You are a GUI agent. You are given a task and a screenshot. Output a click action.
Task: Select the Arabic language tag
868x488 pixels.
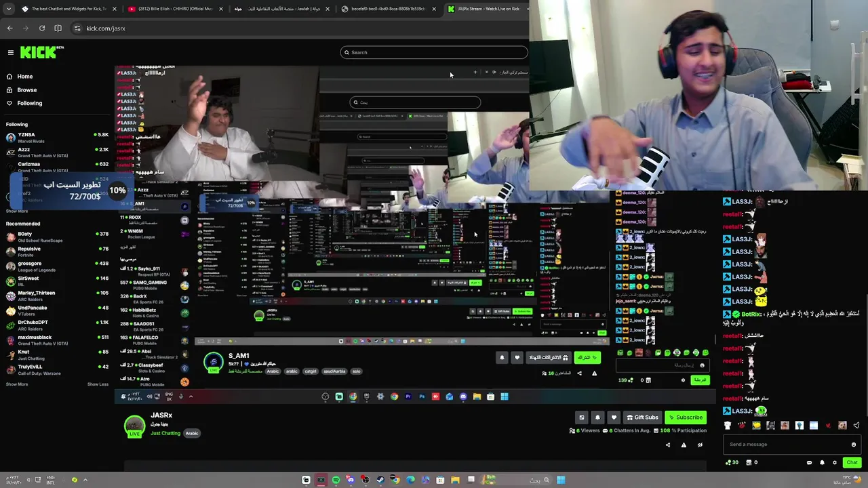pos(192,433)
